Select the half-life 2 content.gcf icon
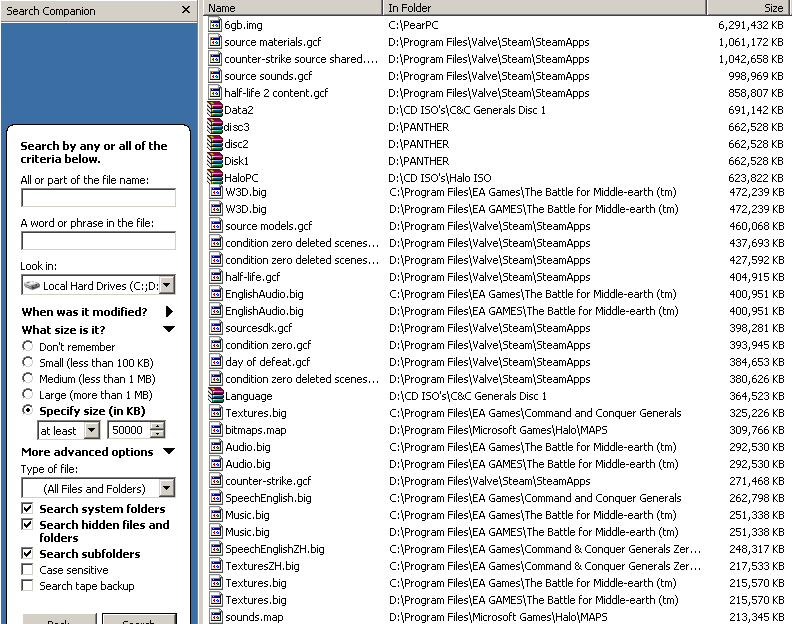 tap(215, 92)
